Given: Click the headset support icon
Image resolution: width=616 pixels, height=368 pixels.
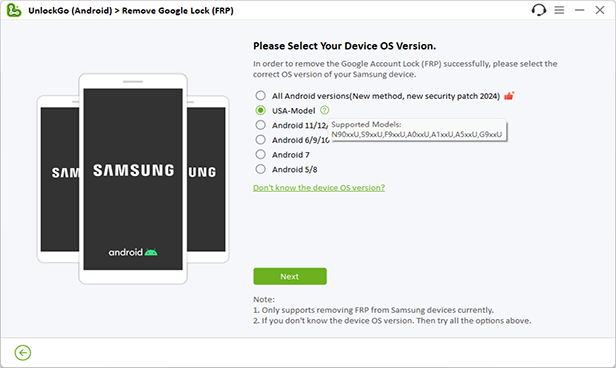Looking at the screenshot, I should pos(539,10).
